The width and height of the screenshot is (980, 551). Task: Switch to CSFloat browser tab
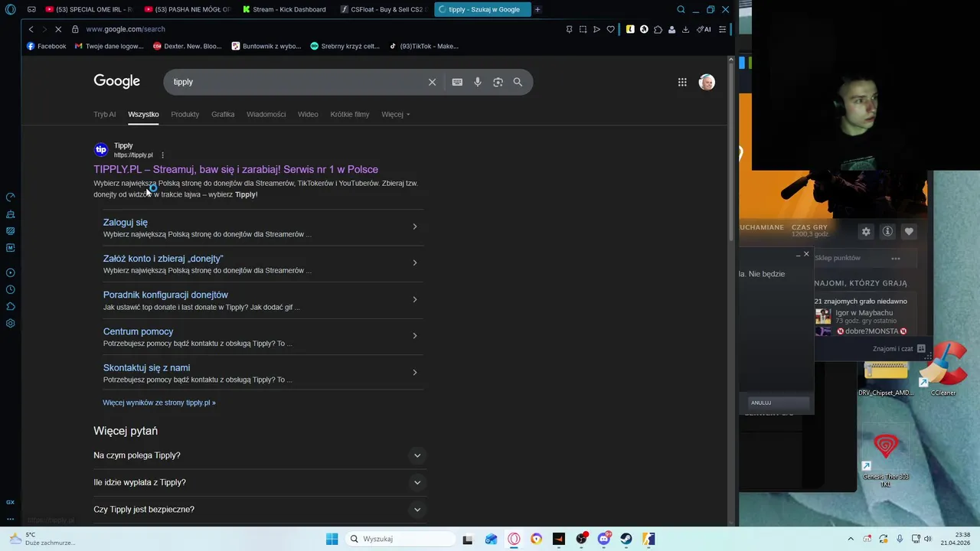pyautogui.click(x=383, y=9)
